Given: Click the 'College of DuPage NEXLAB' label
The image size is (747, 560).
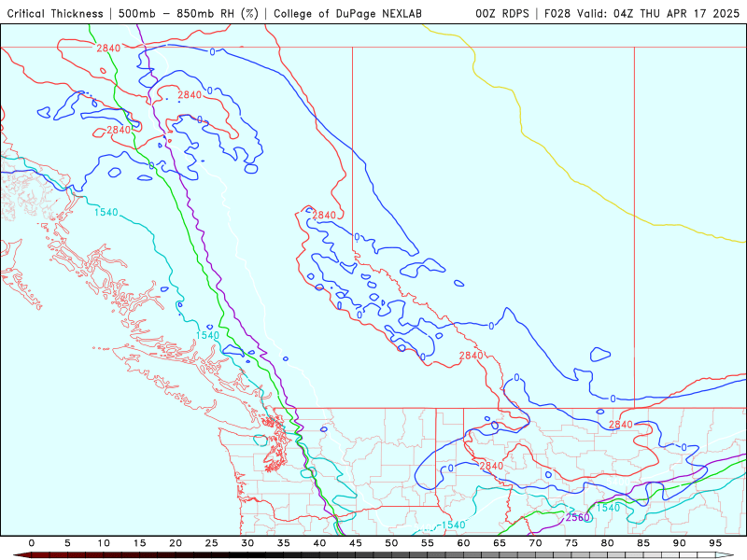Looking at the screenshot, I should coord(347,13).
